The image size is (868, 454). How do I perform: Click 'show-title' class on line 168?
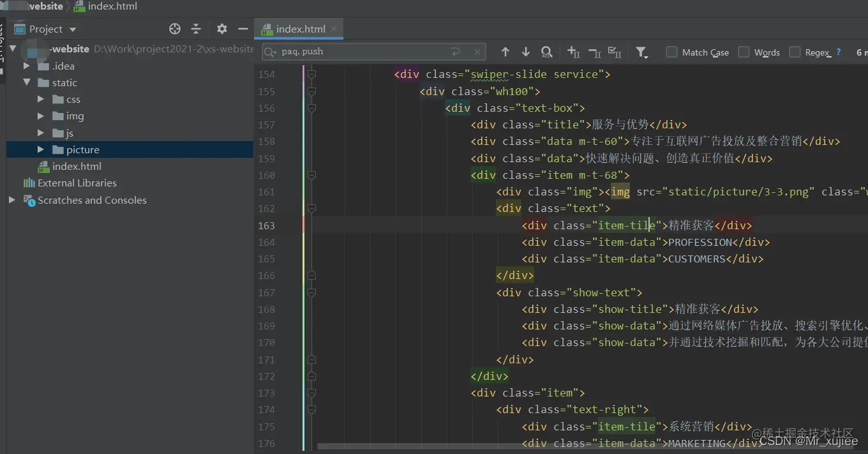(630, 309)
